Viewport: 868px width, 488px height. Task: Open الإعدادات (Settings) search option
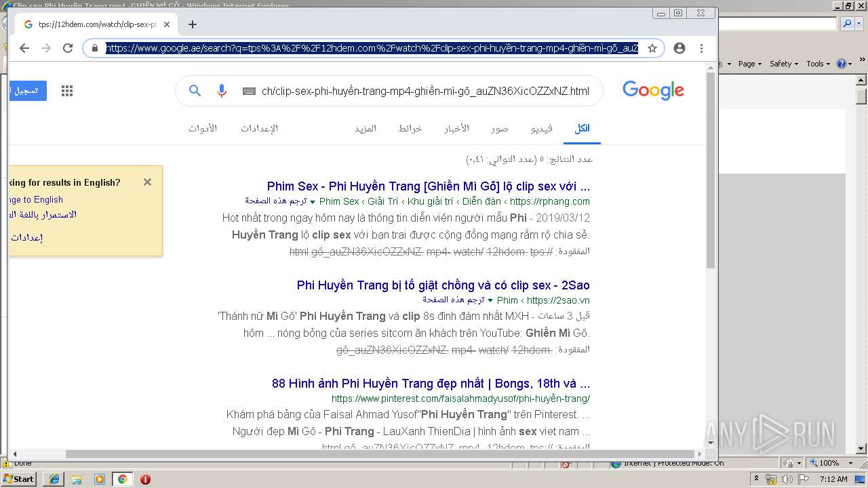click(x=259, y=128)
